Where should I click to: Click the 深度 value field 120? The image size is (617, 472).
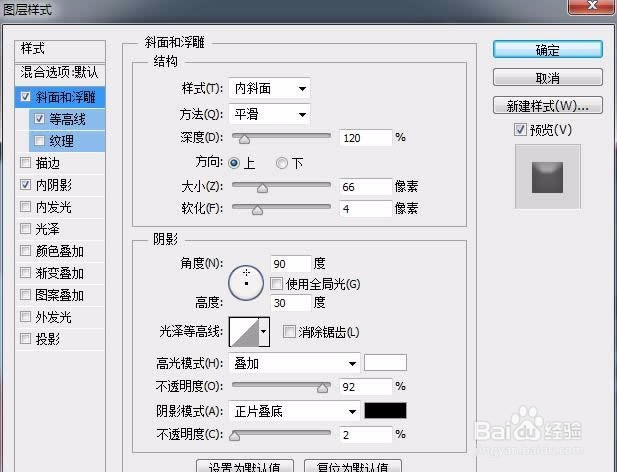tap(366, 138)
